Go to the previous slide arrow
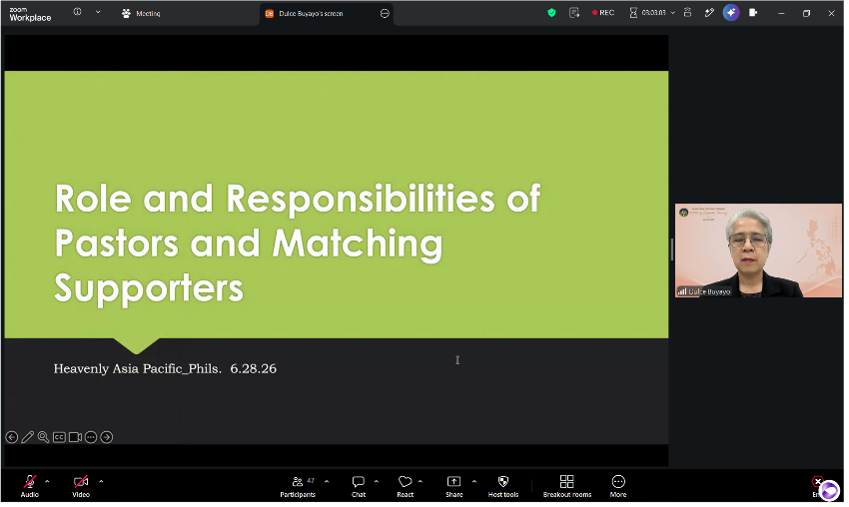The image size is (849, 507). tap(12, 439)
